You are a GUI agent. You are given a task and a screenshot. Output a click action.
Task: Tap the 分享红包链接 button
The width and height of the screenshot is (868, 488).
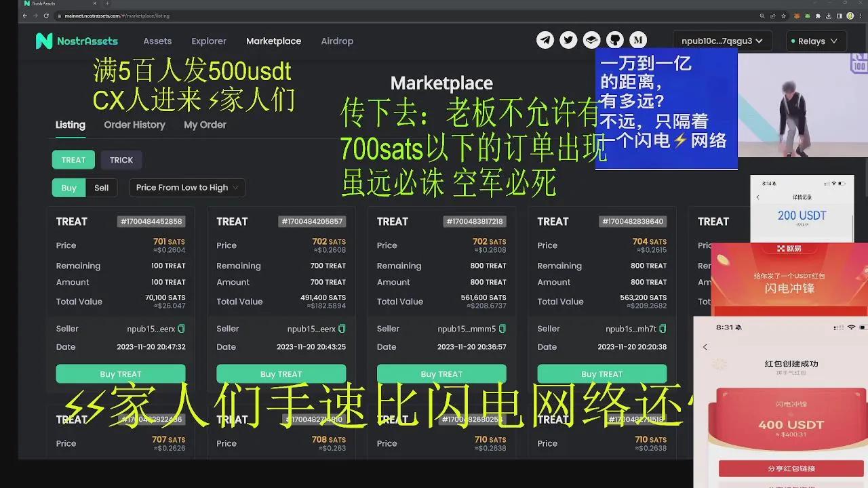pos(791,468)
